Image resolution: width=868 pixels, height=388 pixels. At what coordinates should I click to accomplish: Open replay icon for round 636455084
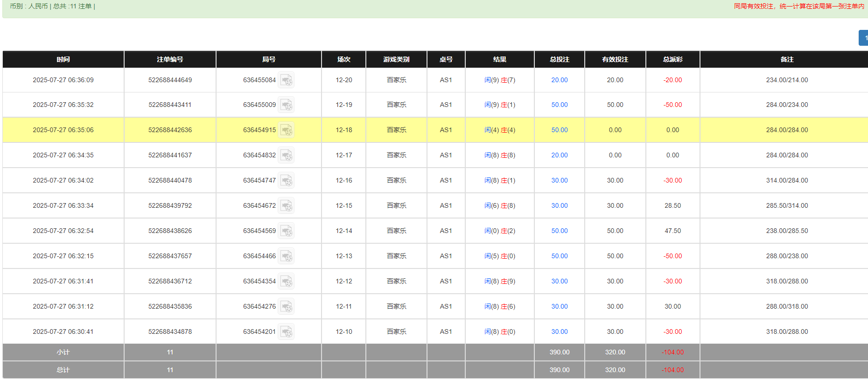286,80
